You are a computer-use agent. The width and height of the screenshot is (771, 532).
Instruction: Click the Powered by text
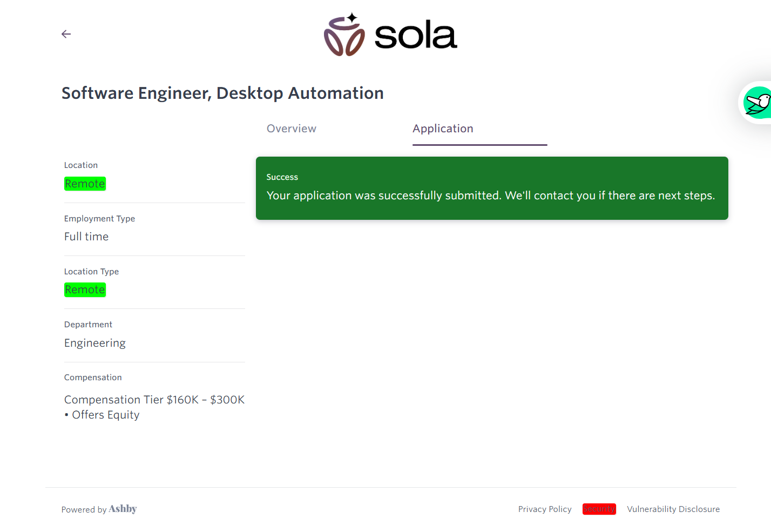tap(84, 510)
